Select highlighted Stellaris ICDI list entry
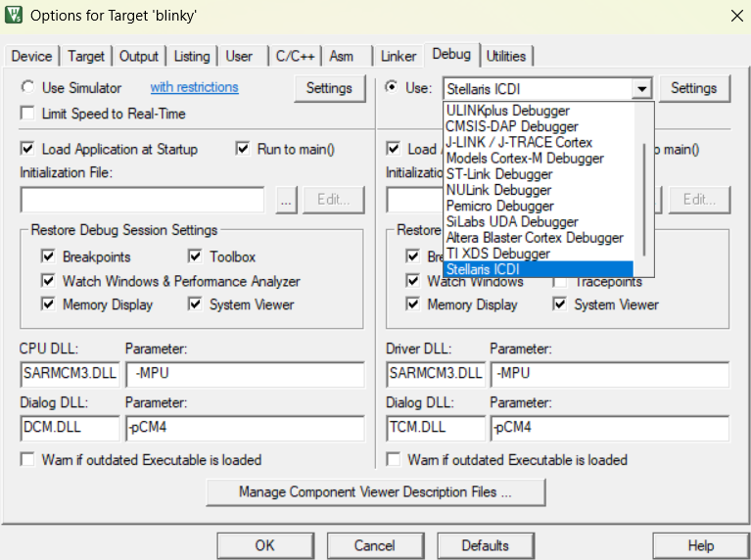This screenshot has width=751, height=560. pyautogui.click(x=539, y=269)
